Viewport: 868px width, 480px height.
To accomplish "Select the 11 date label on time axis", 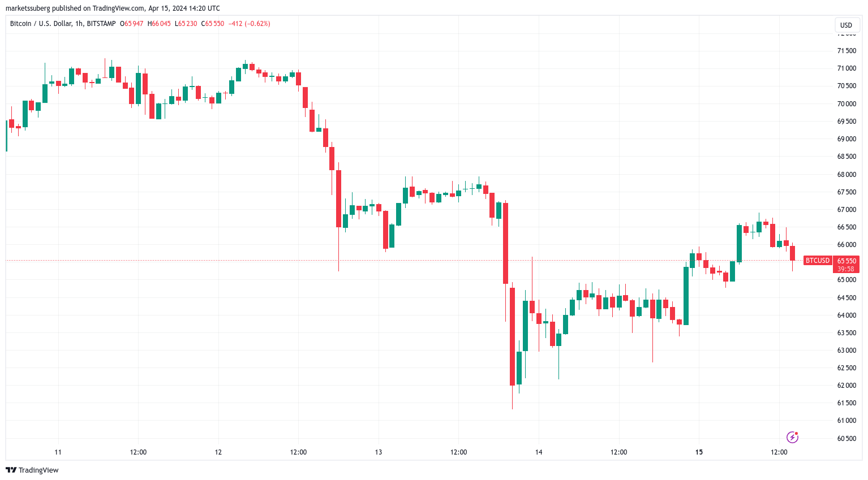I will (x=58, y=452).
